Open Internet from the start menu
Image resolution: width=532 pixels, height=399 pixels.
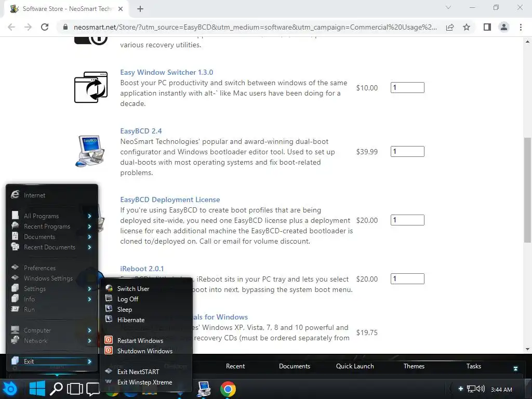coord(52,195)
